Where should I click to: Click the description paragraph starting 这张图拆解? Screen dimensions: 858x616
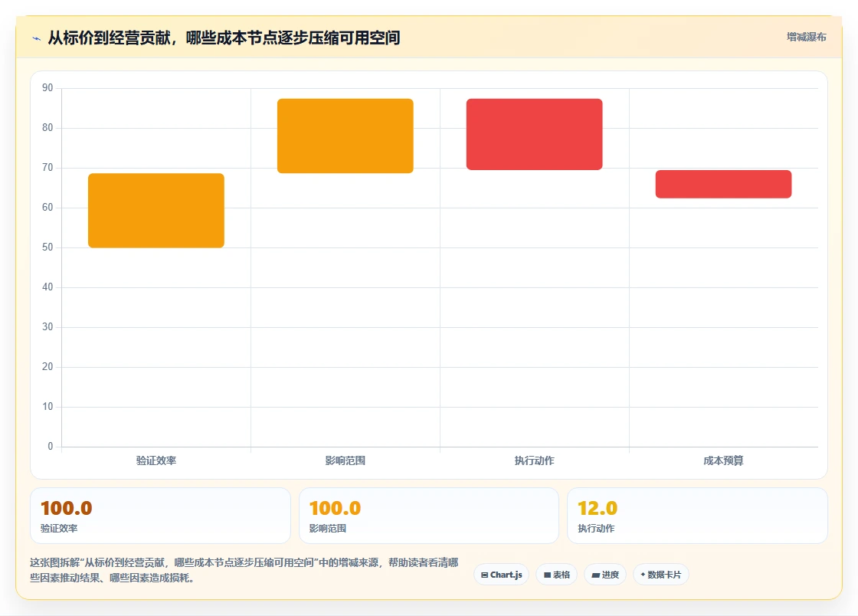244,570
